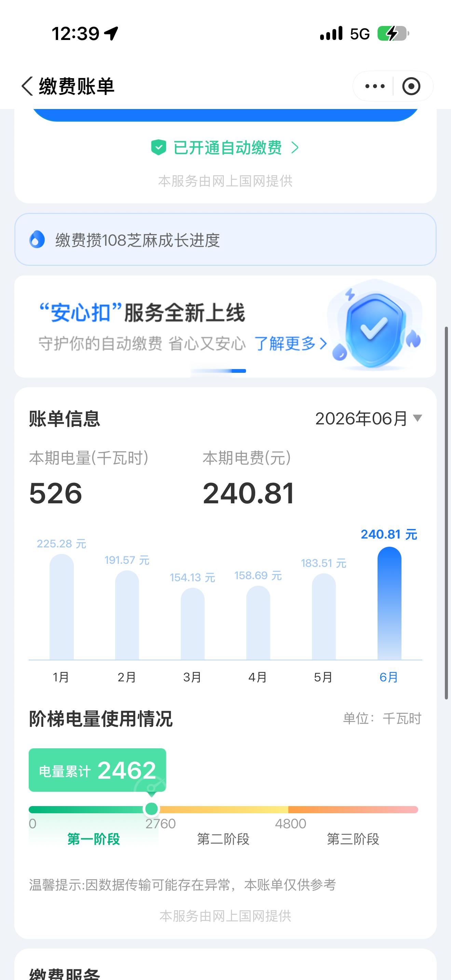The image size is (451, 980).
Task: Select the 4月 bar showing 158.69 元
Action: pyautogui.click(x=258, y=623)
